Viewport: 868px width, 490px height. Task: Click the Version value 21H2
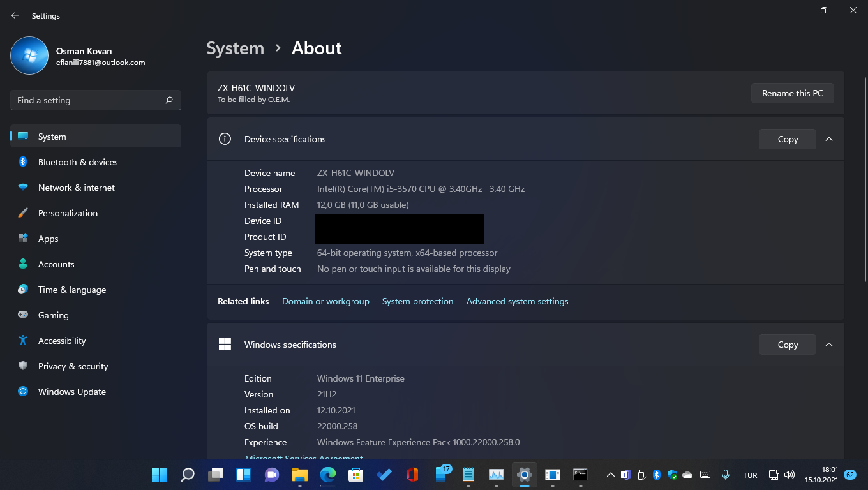(327, 394)
